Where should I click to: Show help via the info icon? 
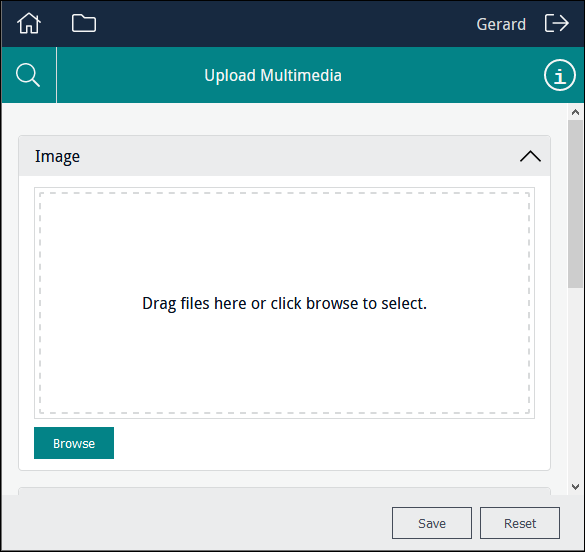pos(560,75)
